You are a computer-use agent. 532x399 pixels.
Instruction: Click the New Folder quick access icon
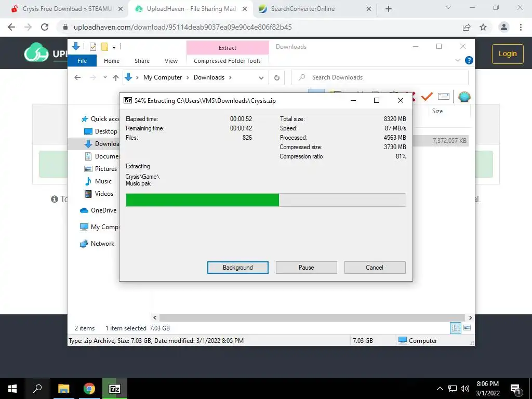pos(104,47)
